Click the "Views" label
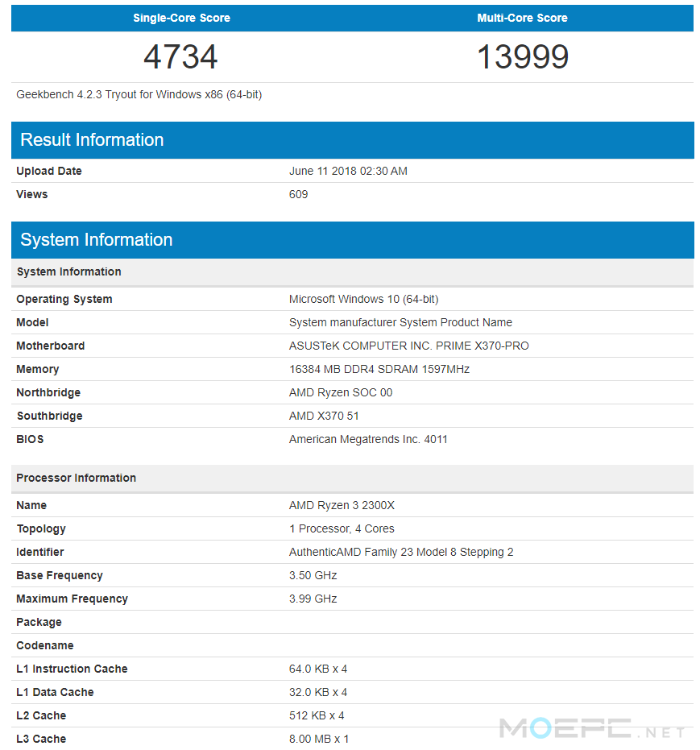This screenshot has width=700, height=750. click(32, 195)
